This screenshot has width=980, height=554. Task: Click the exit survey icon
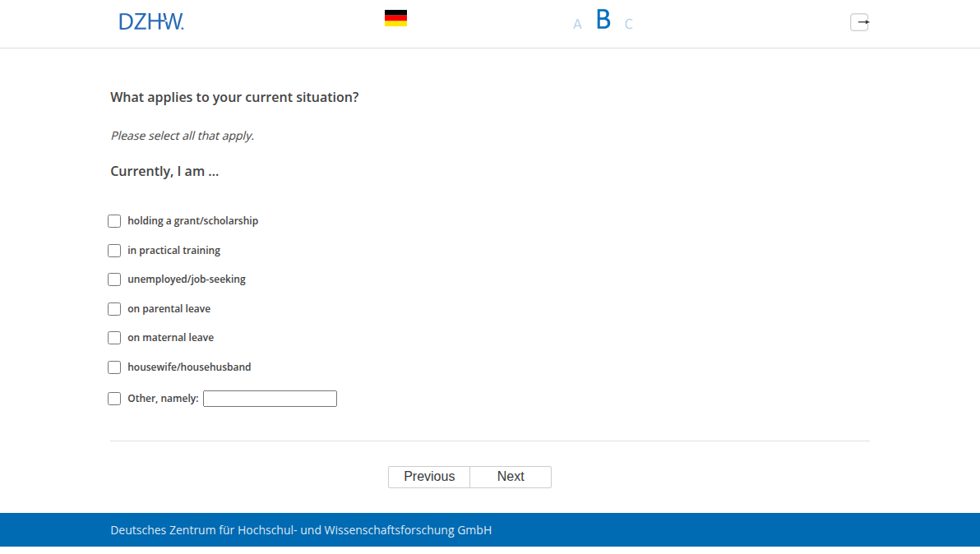click(859, 22)
